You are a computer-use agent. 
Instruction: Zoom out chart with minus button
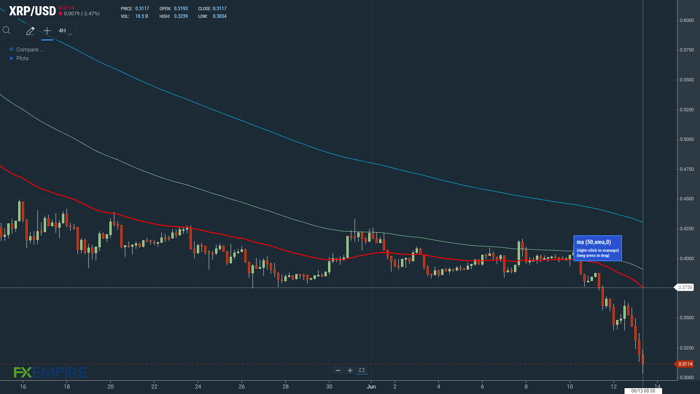338,370
